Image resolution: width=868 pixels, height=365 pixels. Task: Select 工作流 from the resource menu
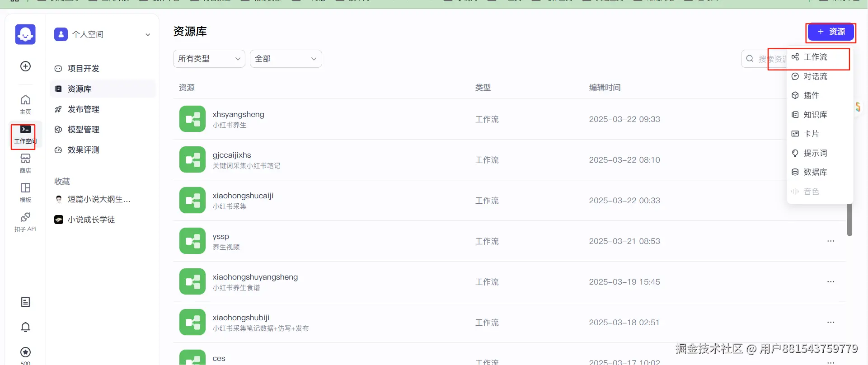coord(820,57)
